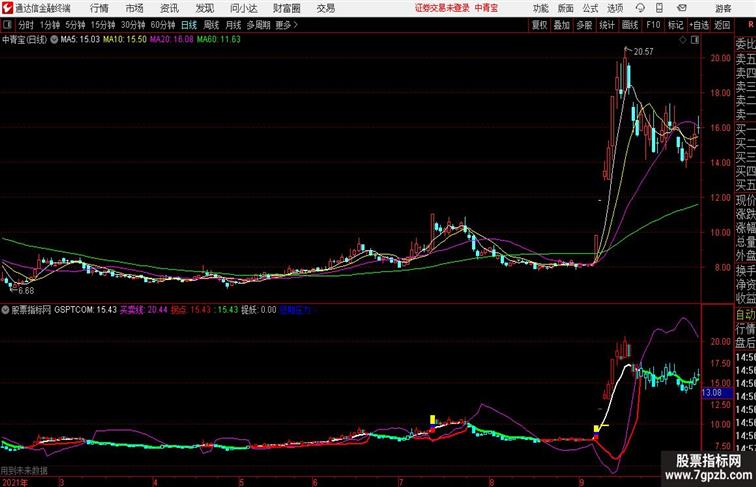Image resolution: width=756 pixels, height=487 pixels.
Task: Switch to 30分钟 period tab
Action: click(133, 25)
